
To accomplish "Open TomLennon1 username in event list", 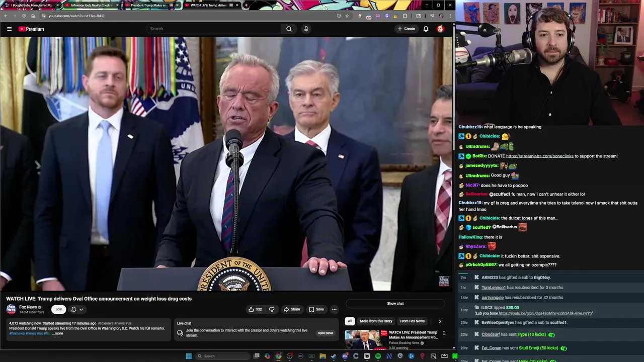I will 493,288.
